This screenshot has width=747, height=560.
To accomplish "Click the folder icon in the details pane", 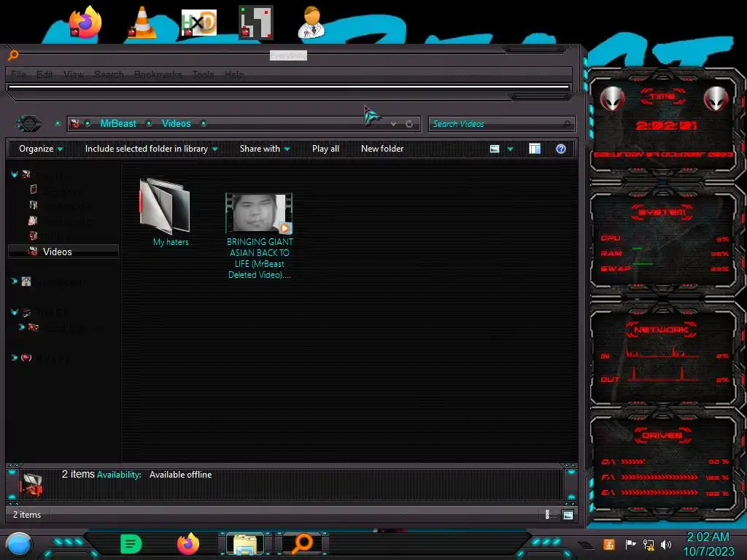I will [31, 484].
